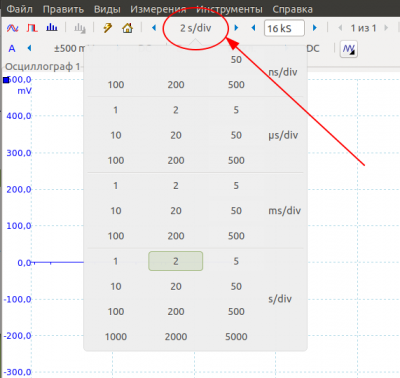Select the persistence mode square-wave icon
The width and height of the screenshot is (400, 378).
click(x=32, y=28)
